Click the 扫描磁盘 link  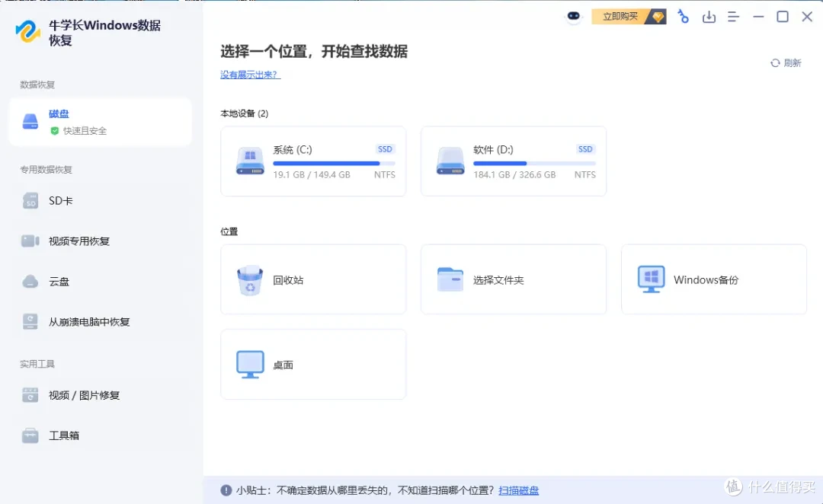point(519,490)
